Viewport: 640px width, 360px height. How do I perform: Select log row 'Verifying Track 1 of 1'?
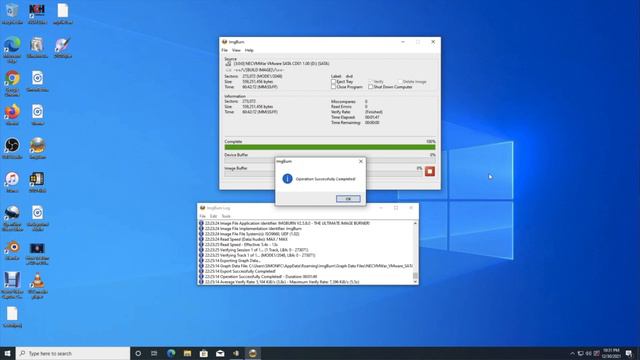click(305, 255)
